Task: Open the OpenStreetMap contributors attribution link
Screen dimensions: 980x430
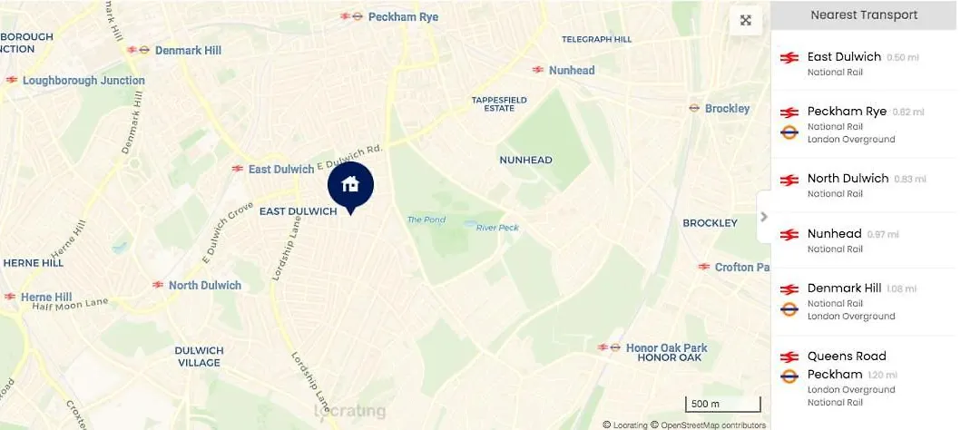Action: coord(708,425)
